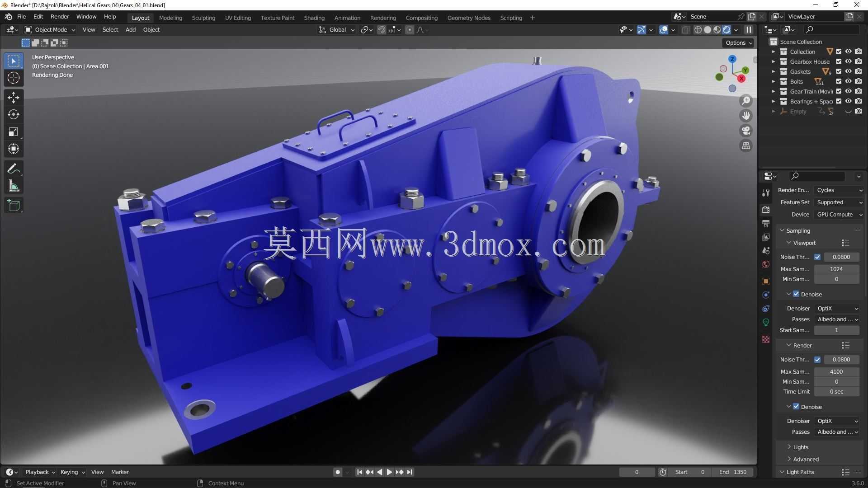Click render Max Samples 4100 field
868x488 pixels.
[x=836, y=372]
